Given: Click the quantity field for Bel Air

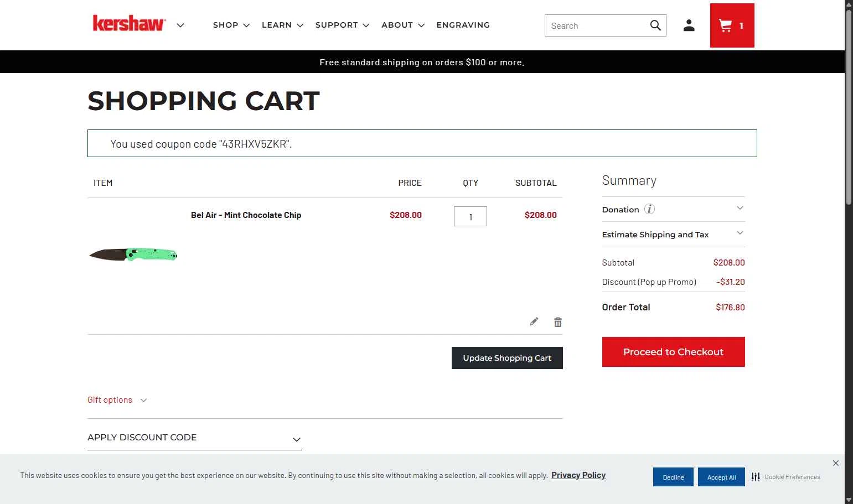Looking at the screenshot, I should click(471, 216).
